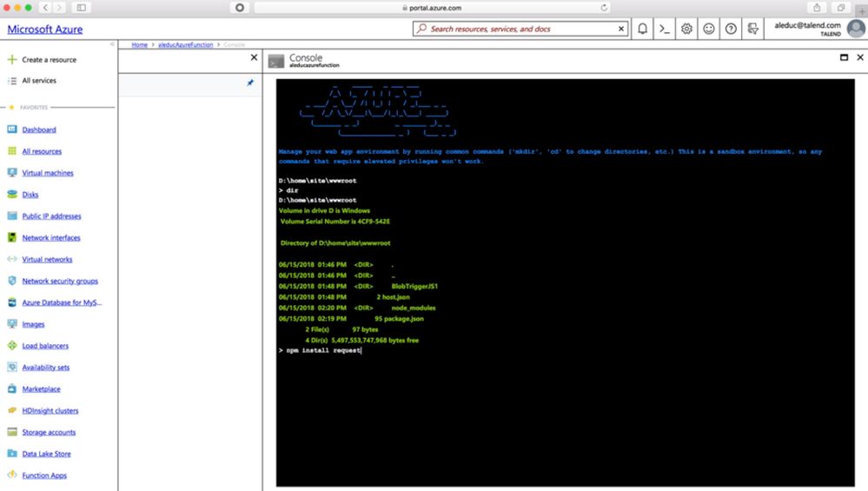Open portal settings gear icon
Image resolution: width=868 pixels, height=491 pixels.
coord(686,29)
